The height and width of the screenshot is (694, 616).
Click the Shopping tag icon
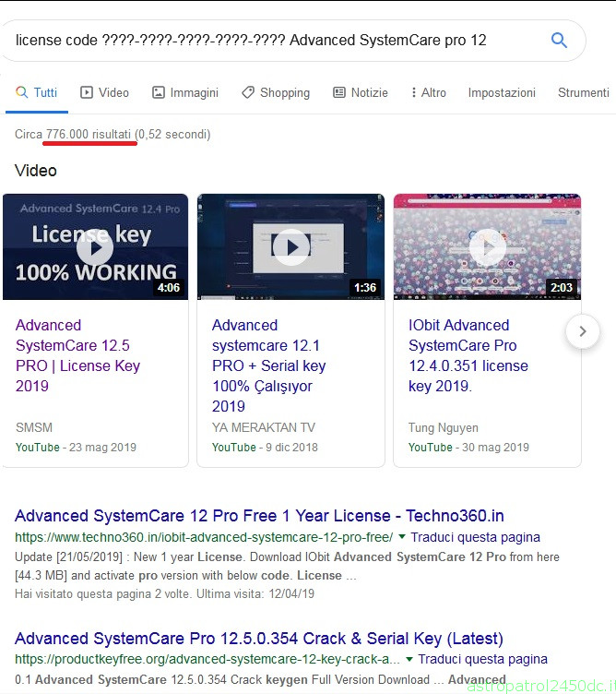pyautogui.click(x=248, y=92)
